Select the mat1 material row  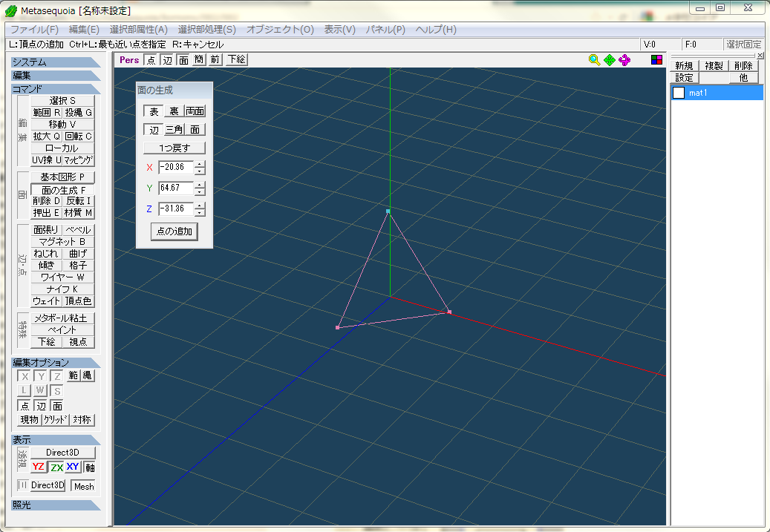click(717, 93)
